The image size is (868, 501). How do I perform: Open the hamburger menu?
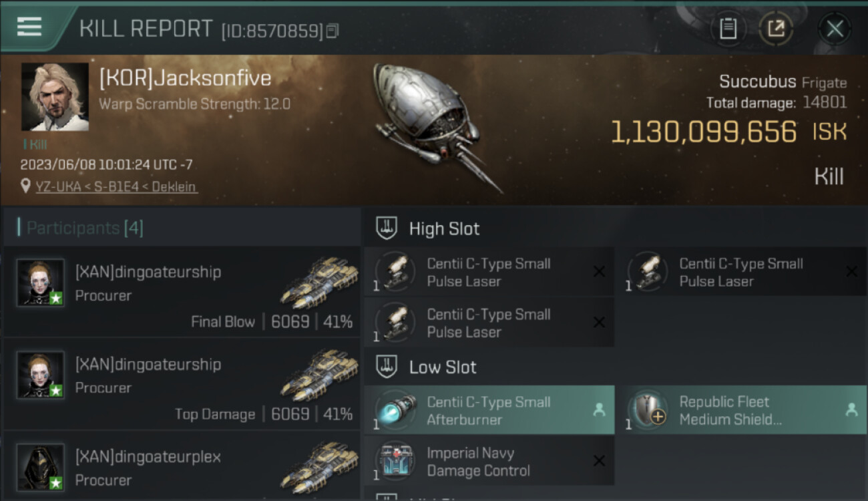29,27
